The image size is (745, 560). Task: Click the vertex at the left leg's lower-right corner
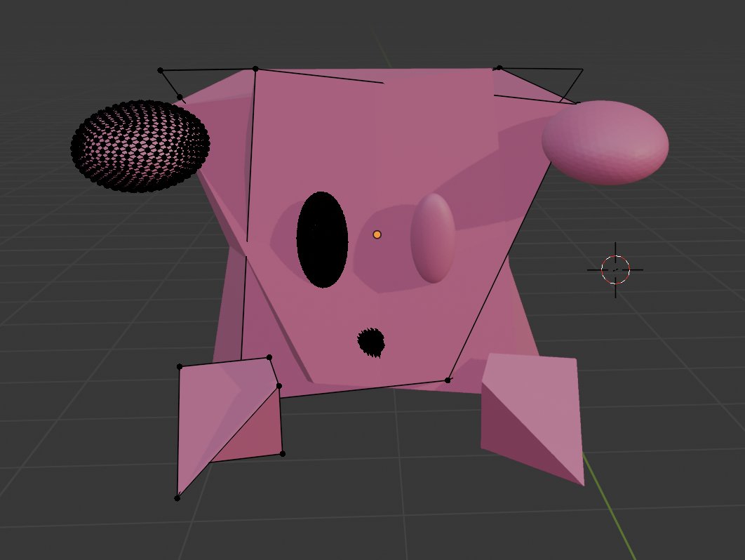(x=283, y=454)
